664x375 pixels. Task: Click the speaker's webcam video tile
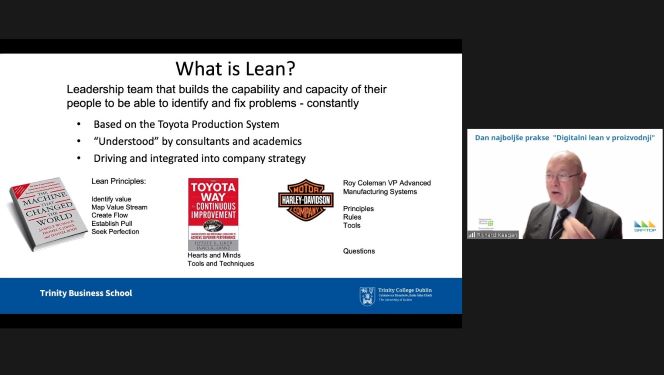[565, 184]
